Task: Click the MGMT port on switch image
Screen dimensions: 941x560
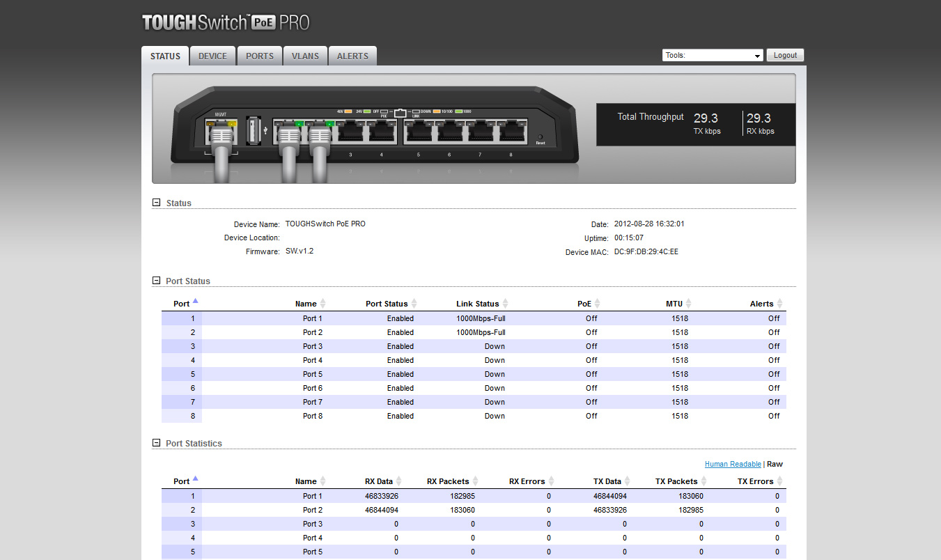Action: click(x=222, y=132)
